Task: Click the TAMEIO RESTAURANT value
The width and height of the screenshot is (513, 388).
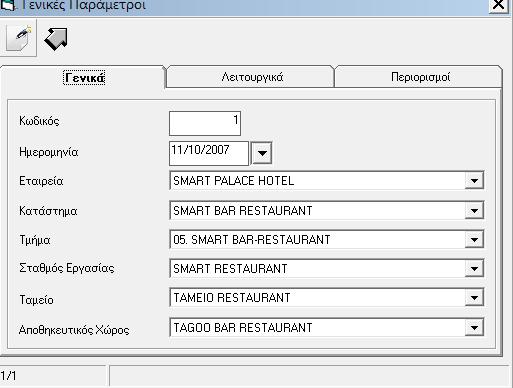Action: [x=232, y=298]
